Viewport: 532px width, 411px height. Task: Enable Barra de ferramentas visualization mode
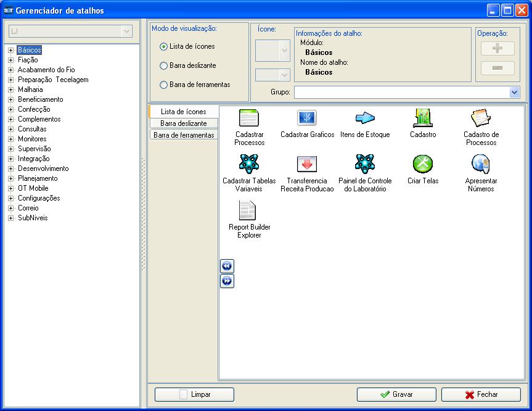[x=163, y=85]
